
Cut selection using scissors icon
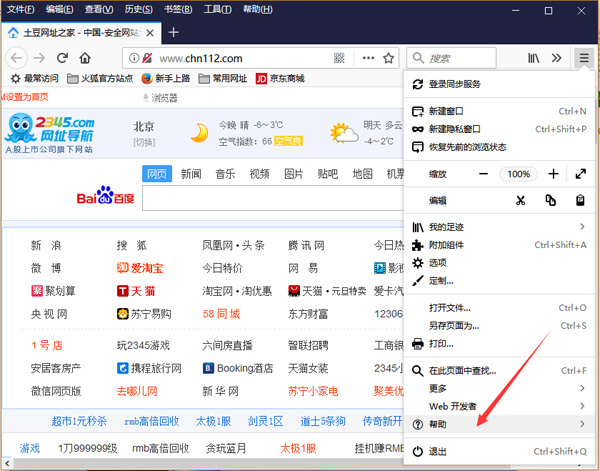point(520,200)
